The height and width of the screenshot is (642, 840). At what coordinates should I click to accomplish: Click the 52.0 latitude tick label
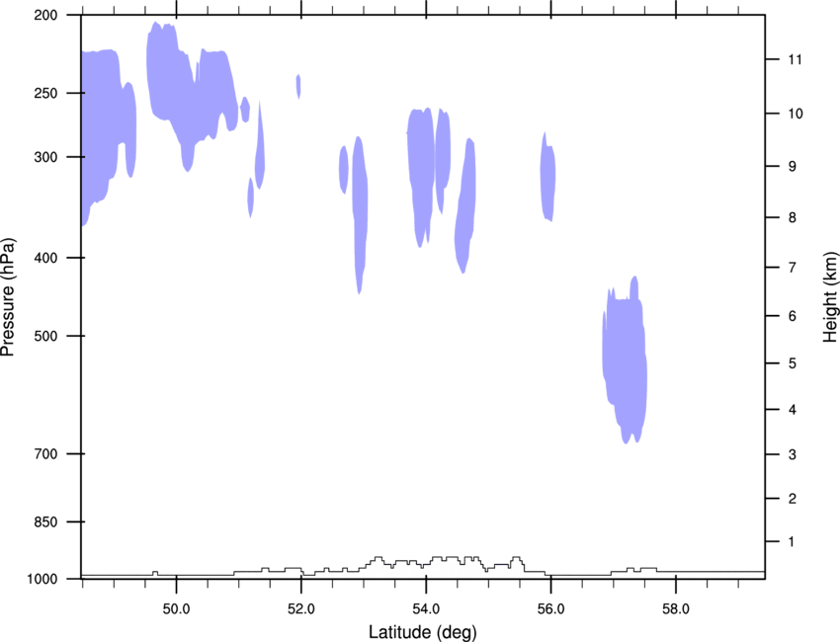point(301,609)
